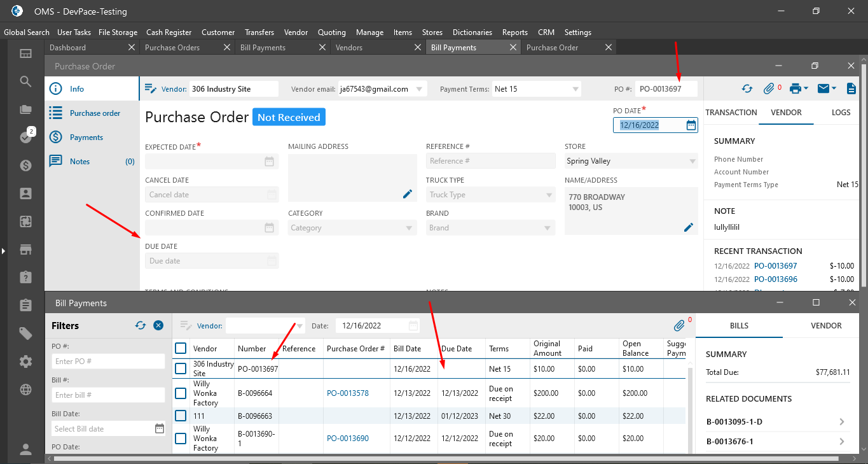Toggle the select-all checkbox in table header

coord(181,348)
